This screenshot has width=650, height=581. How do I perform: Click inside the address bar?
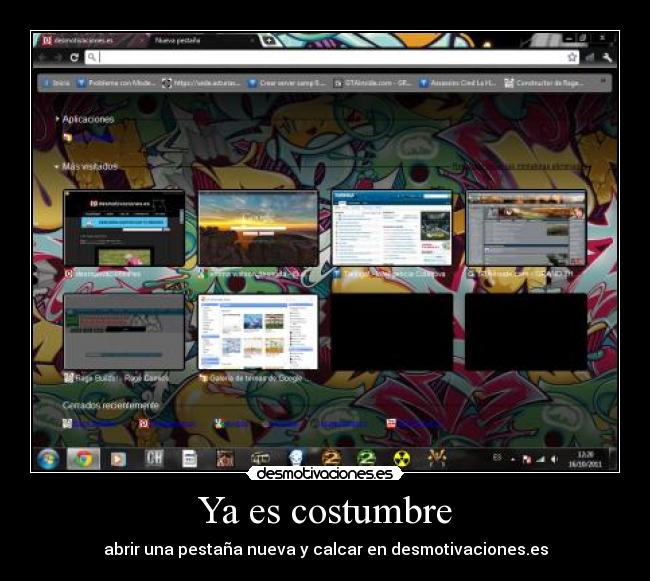332,57
